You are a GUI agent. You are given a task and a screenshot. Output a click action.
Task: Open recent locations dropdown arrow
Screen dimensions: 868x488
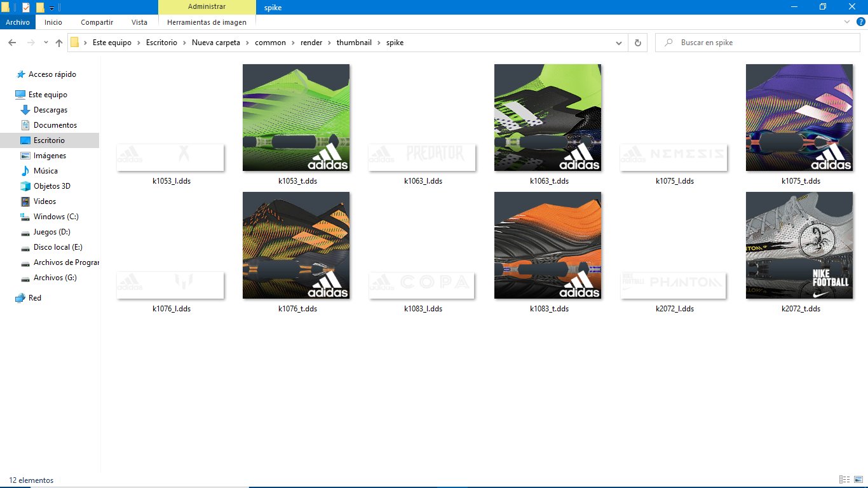click(46, 43)
